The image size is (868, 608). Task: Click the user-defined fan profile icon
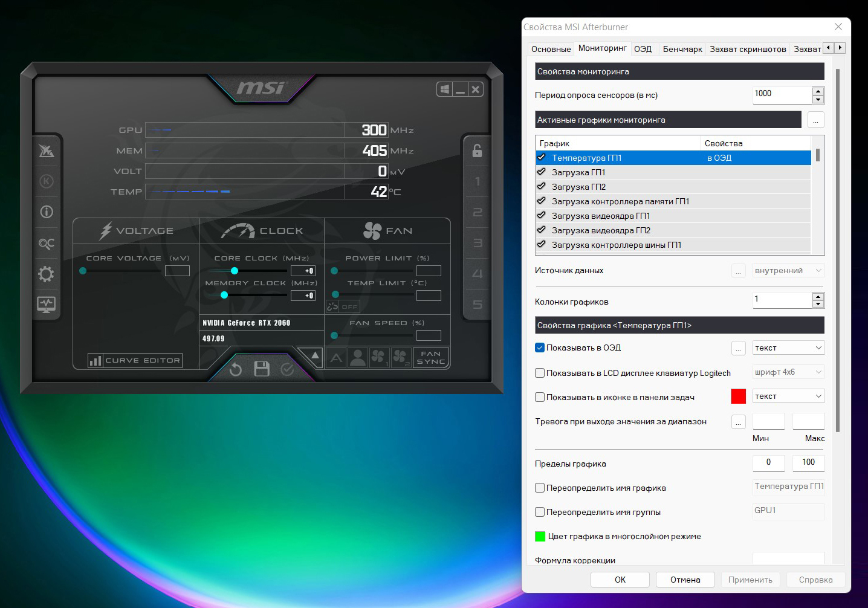[x=358, y=358]
